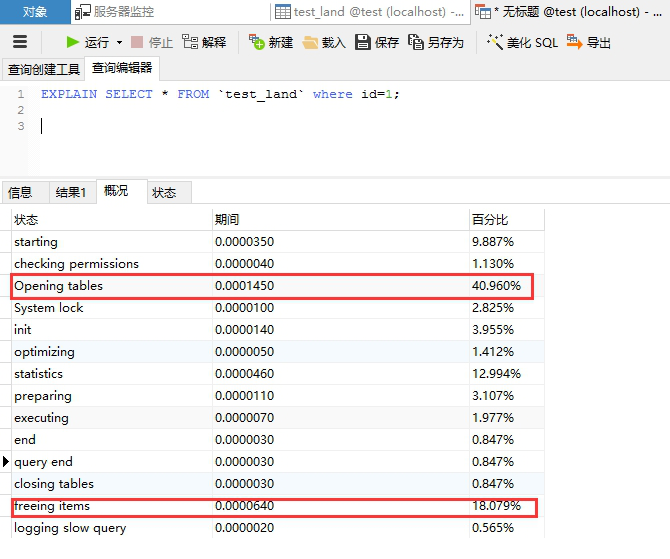This screenshot has width=670, height=559.
Task: Click the 0.0000350 duration value
Action: [x=244, y=241]
